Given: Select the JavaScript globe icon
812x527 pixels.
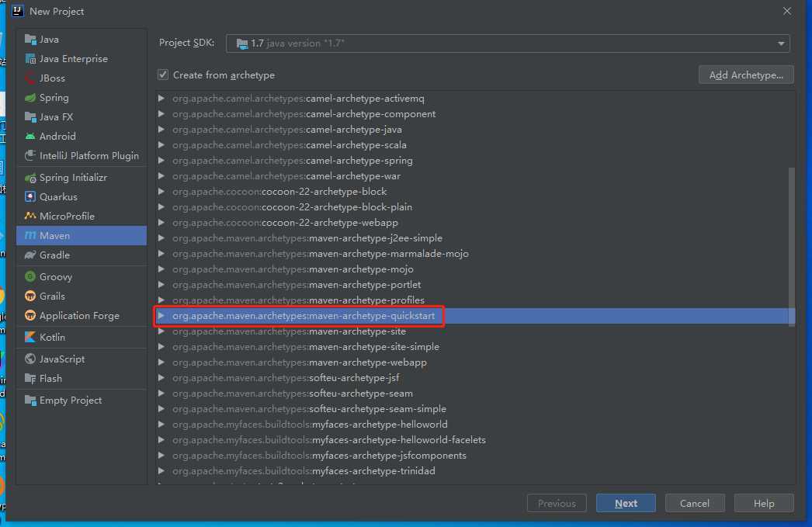Looking at the screenshot, I should (x=30, y=359).
